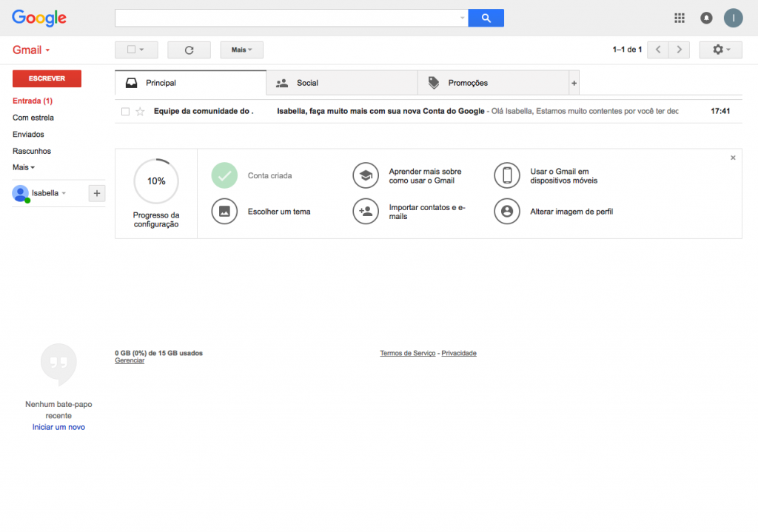
Task: Refresh the inbox
Action: click(x=189, y=50)
